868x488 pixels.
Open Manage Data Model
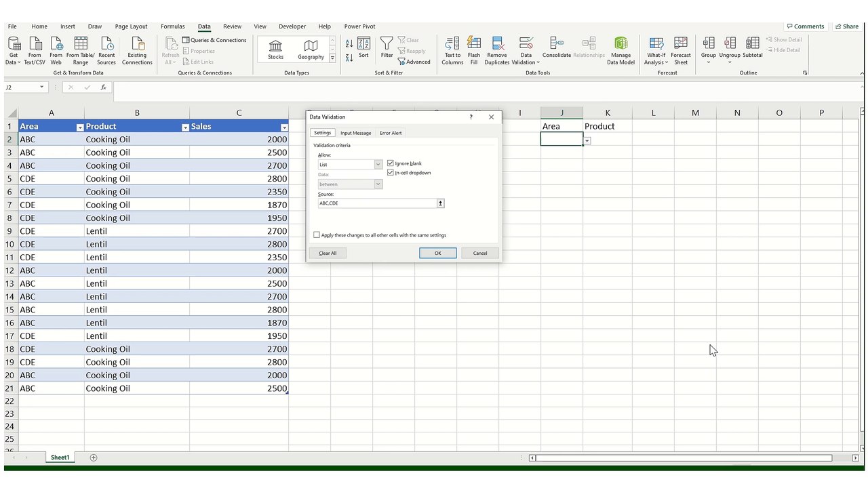pos(620,51)
